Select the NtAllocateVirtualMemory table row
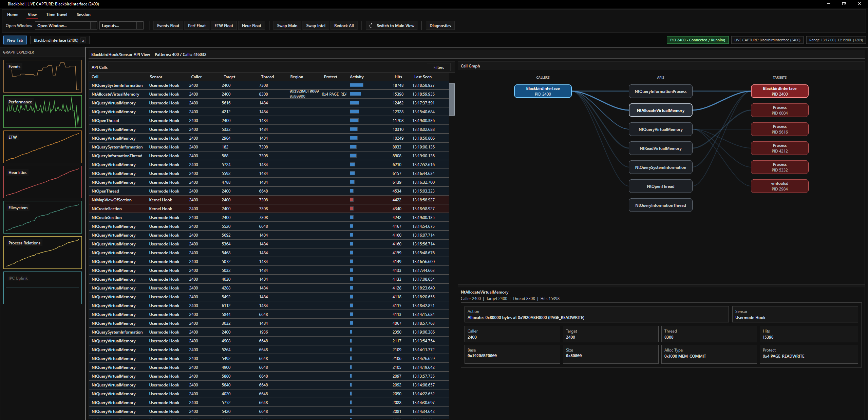This screenshot has height=420, width=868. click(269, 94)
